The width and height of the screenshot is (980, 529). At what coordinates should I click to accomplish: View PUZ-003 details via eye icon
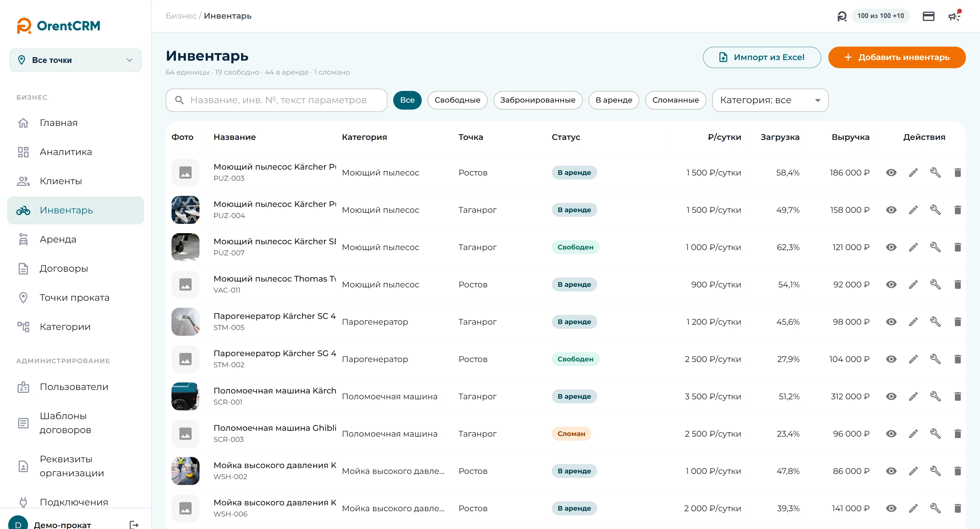pyautogui.click(x=891, y=173)
